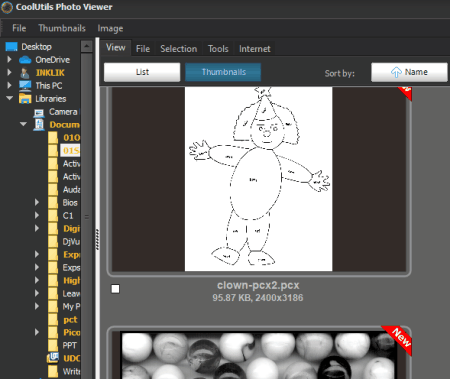Click the folder icon beside PPT
Screen dimensions: 450x379
point(53,346)
